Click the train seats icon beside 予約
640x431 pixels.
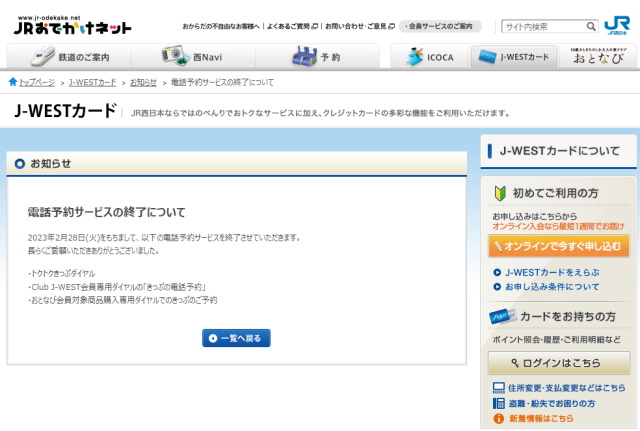click(x=304, y=56)
